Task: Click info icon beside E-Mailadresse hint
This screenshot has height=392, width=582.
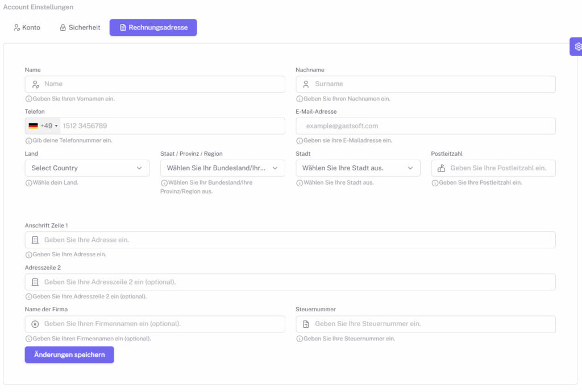Action: point(299,141)
